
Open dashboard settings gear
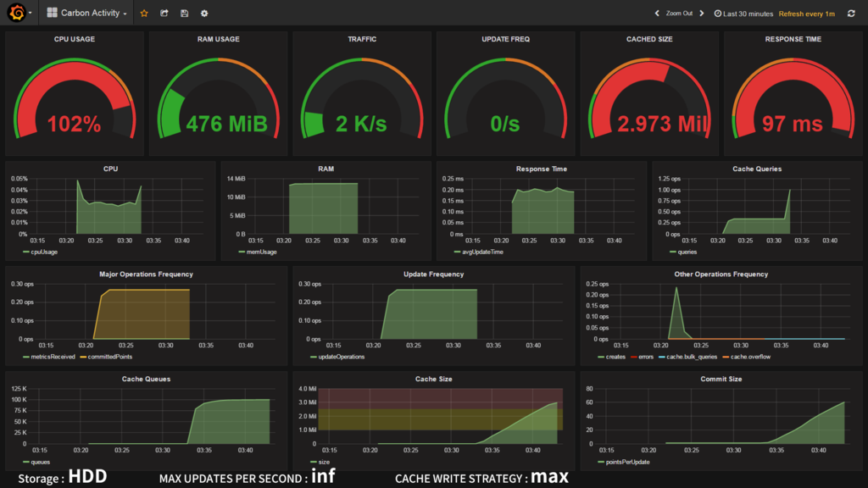[204, 14]
